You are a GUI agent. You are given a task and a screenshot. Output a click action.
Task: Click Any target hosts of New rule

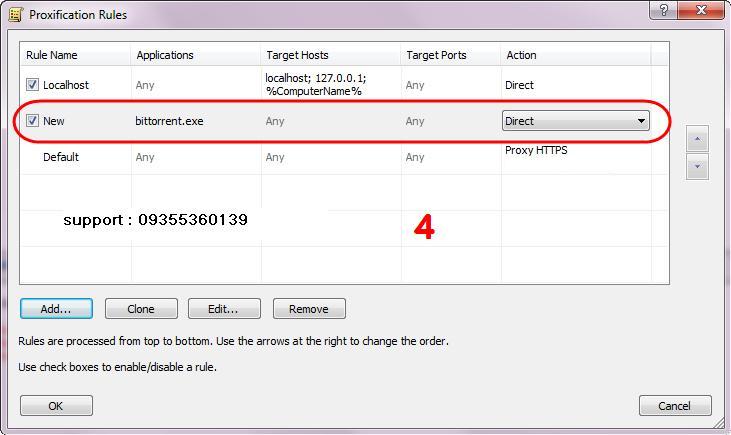tap(275, 121)
